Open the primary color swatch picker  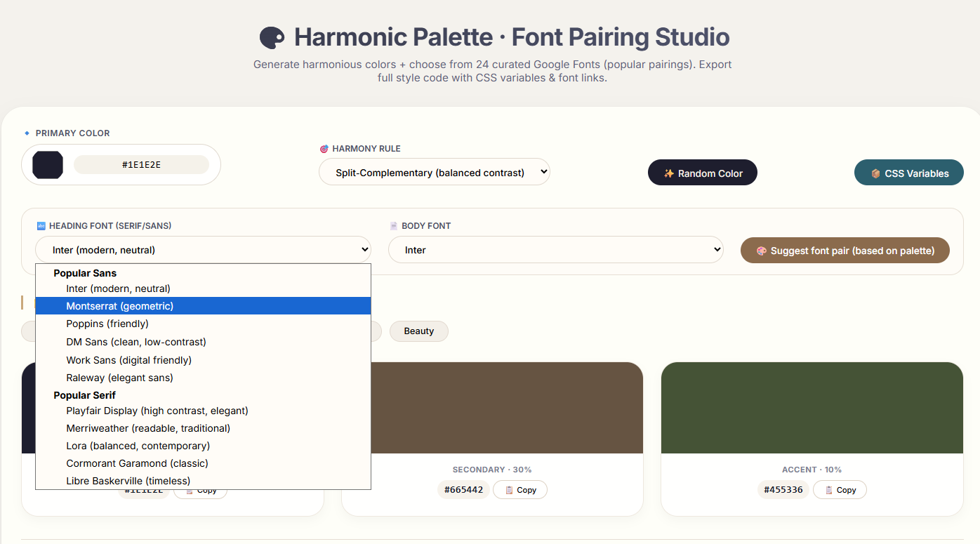click(x=48, y=165)
